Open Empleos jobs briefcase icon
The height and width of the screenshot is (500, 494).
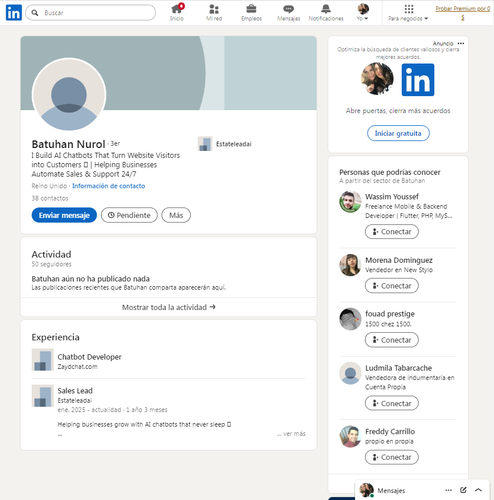pos(251,12)
